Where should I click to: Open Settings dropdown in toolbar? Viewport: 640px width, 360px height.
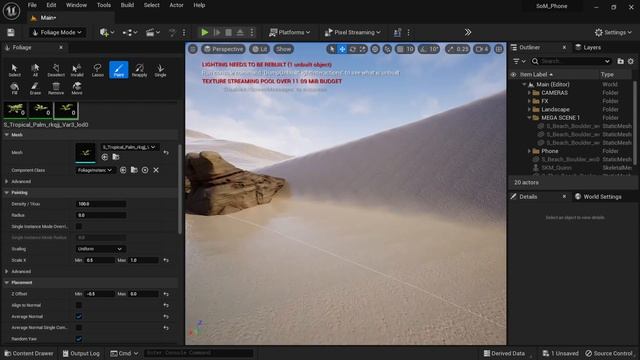click(x=613, y=32)
